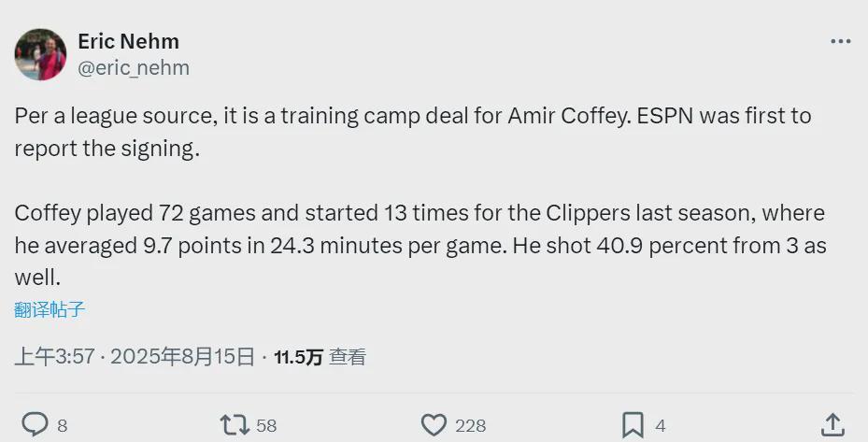
Task: Click the 11.5万 view count number
Action: pos(298,356)
